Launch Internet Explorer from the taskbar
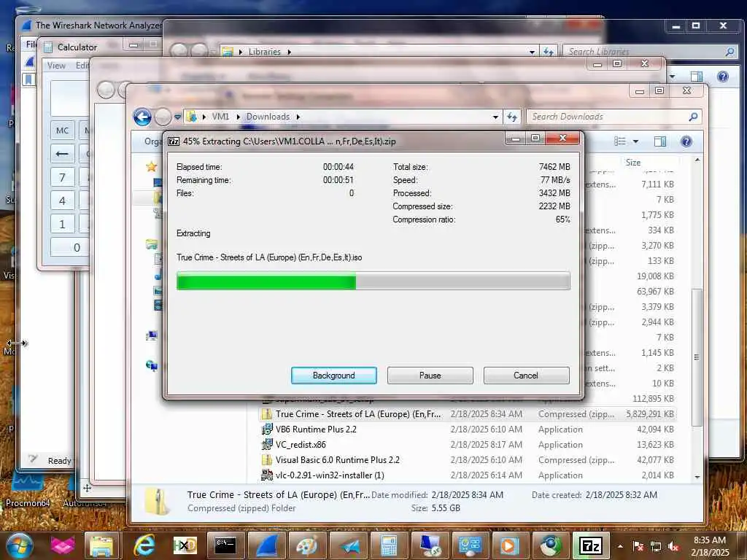 (144, 545)
